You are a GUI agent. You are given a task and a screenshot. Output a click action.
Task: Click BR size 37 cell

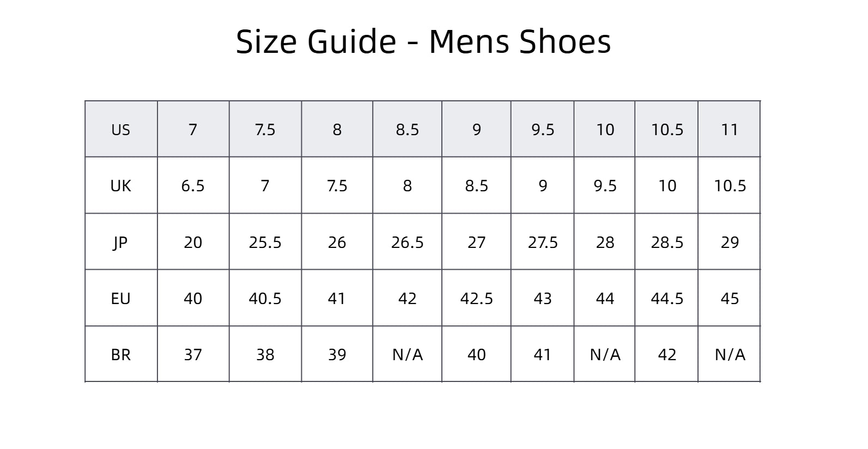193,355
